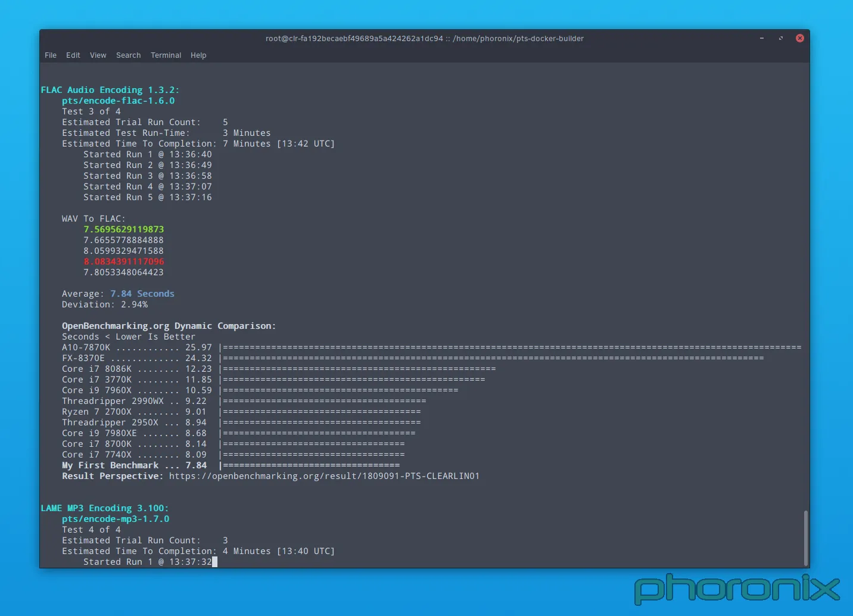
Task: Click the 'My First Benchmark' 7.84 row
Action: (231, 465)
